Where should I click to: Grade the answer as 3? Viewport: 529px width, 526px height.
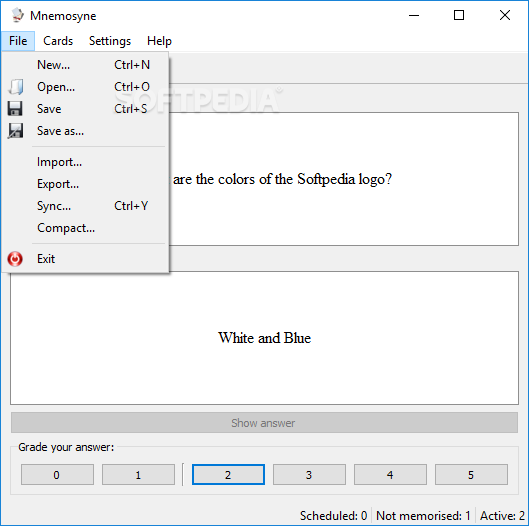click(x=309, y=475)
